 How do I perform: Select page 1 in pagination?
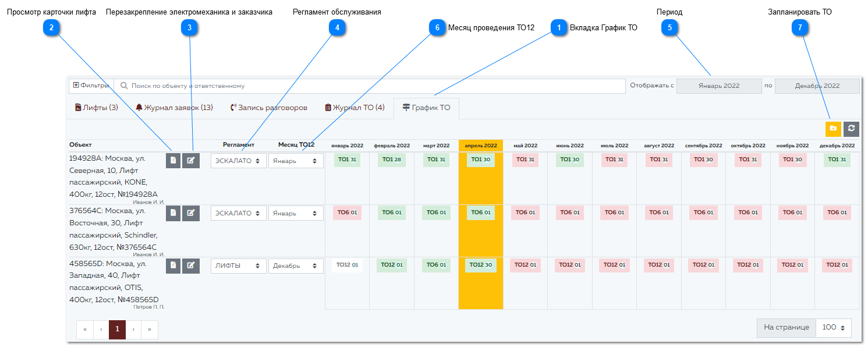pyautogui.click(x=117, y=330)
